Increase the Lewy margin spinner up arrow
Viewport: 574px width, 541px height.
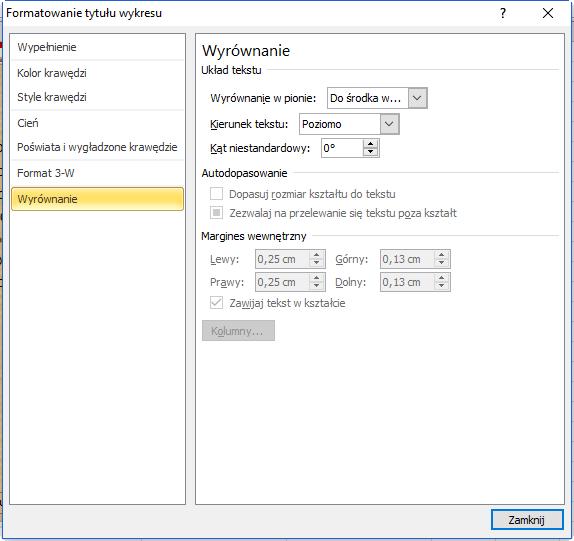tap(317, 255)
